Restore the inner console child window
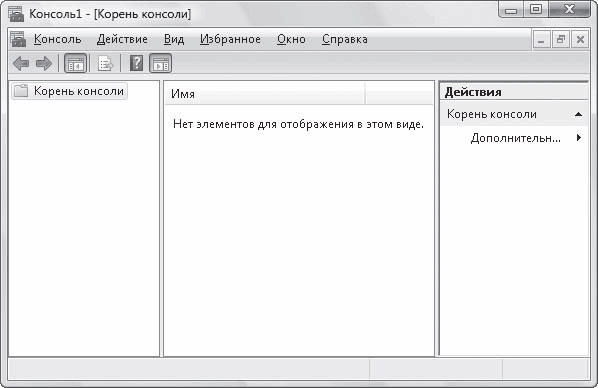This screenshot has height=388, width=598. [x=561, y=39]
